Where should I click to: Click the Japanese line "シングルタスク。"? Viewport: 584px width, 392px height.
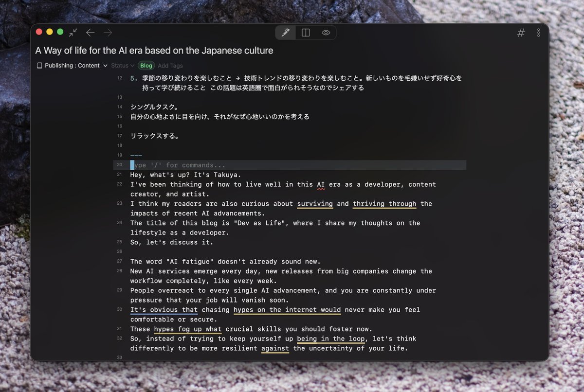coord(154,107)
